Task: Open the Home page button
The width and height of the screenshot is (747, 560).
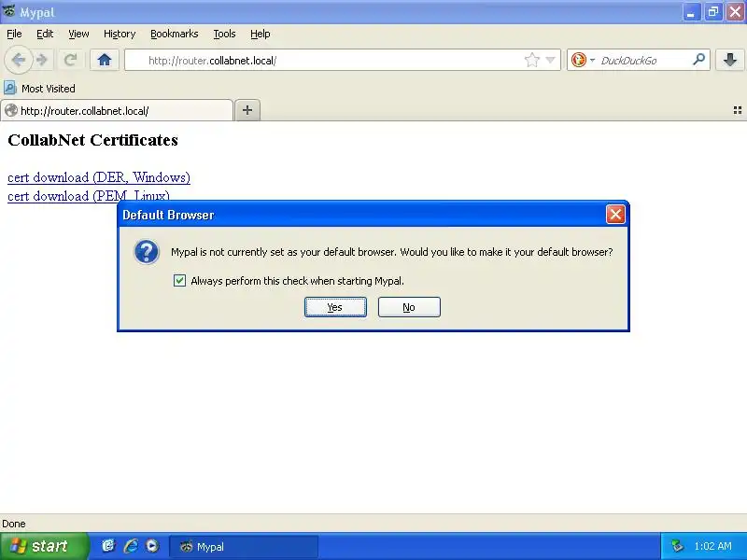Action: (105, 60)
